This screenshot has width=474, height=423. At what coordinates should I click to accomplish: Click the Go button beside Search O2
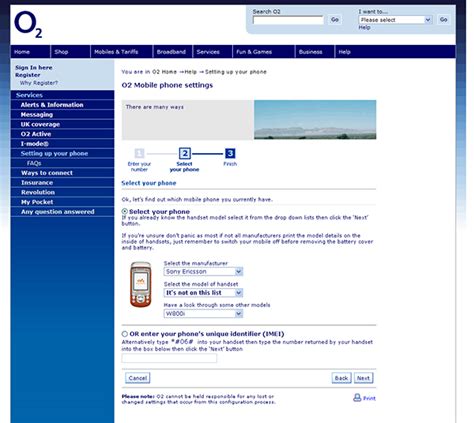[x=335, y=20]
